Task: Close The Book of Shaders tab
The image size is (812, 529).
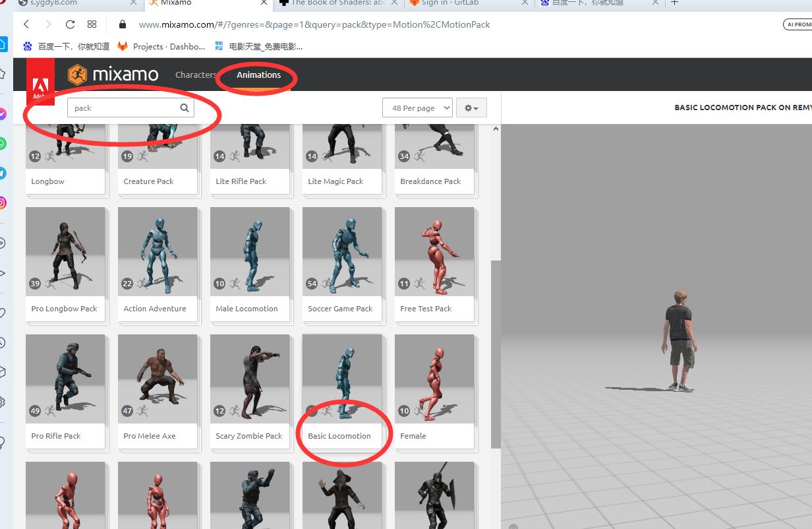Action: (x=394, y=3)
